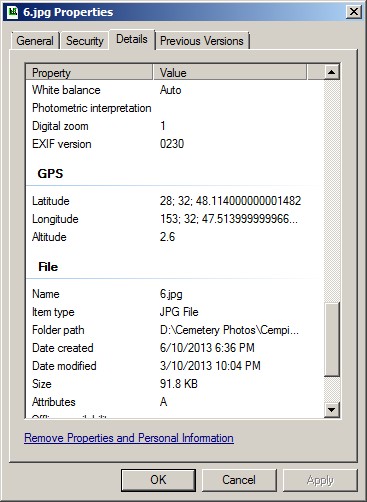The width and height of the screenshot is (367, 502).
Task: Click the value 3/10/2013 10:04 PM
Action: click(210, 366)
